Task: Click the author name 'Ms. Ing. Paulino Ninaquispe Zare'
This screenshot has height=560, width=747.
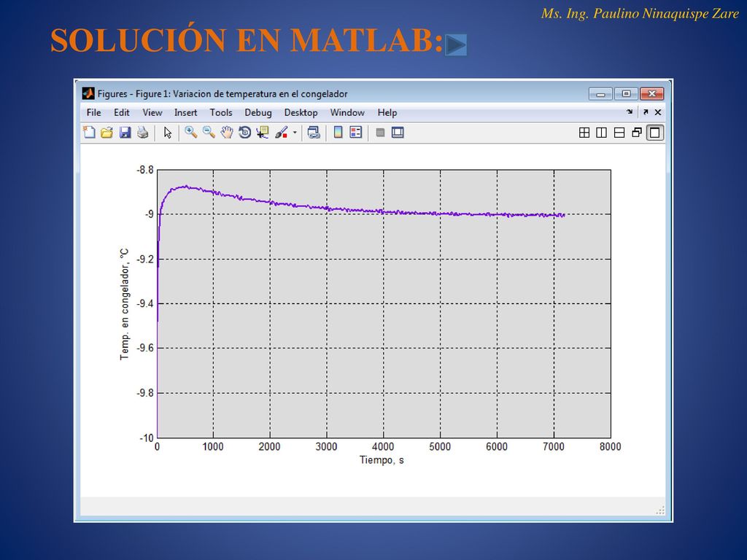Action: (x=640, y=13)
